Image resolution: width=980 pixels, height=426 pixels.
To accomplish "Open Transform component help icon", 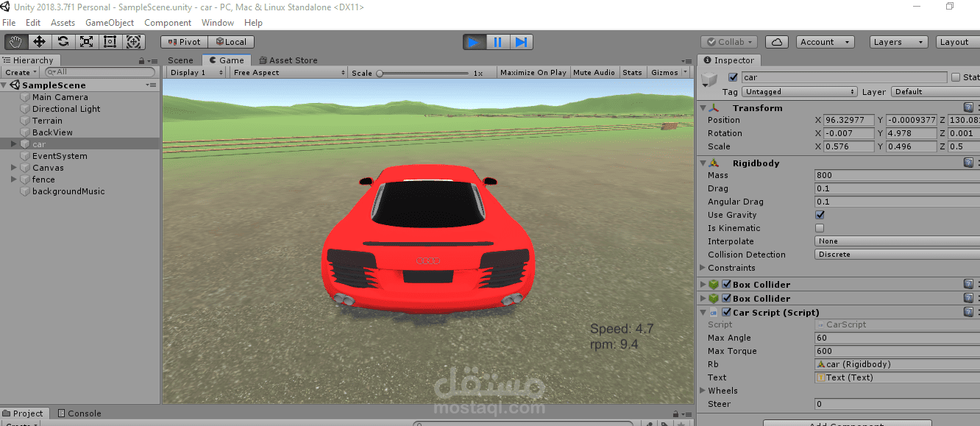I will tap(969, 108).
